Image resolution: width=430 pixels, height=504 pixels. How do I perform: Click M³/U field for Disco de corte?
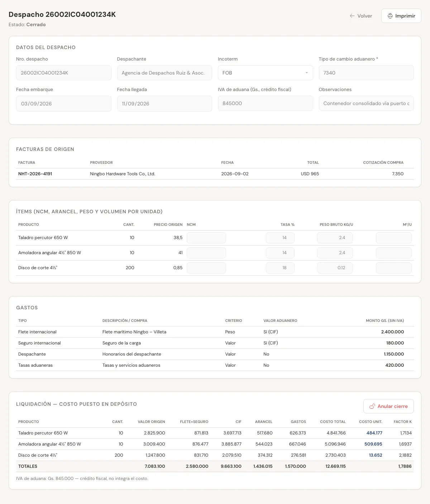394,268
